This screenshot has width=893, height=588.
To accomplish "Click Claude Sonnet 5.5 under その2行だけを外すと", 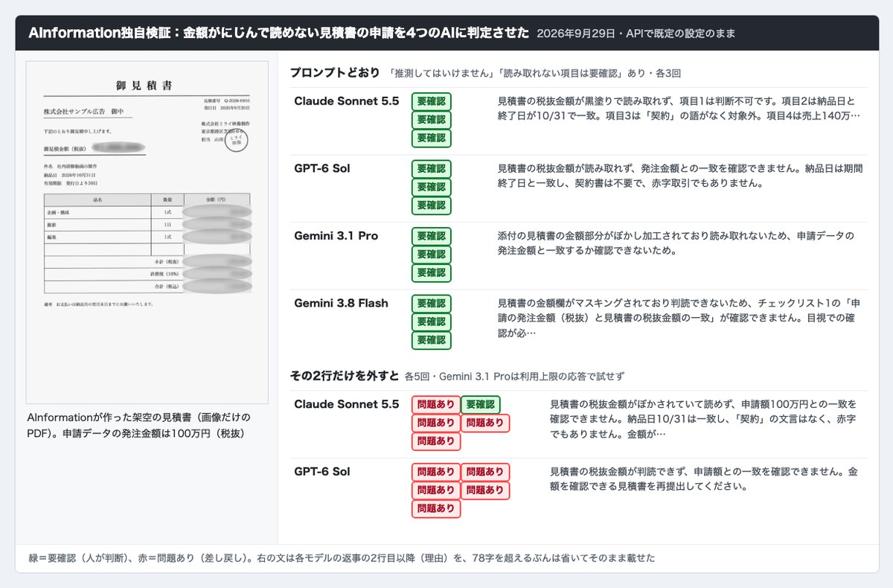I will click(346, 404).
